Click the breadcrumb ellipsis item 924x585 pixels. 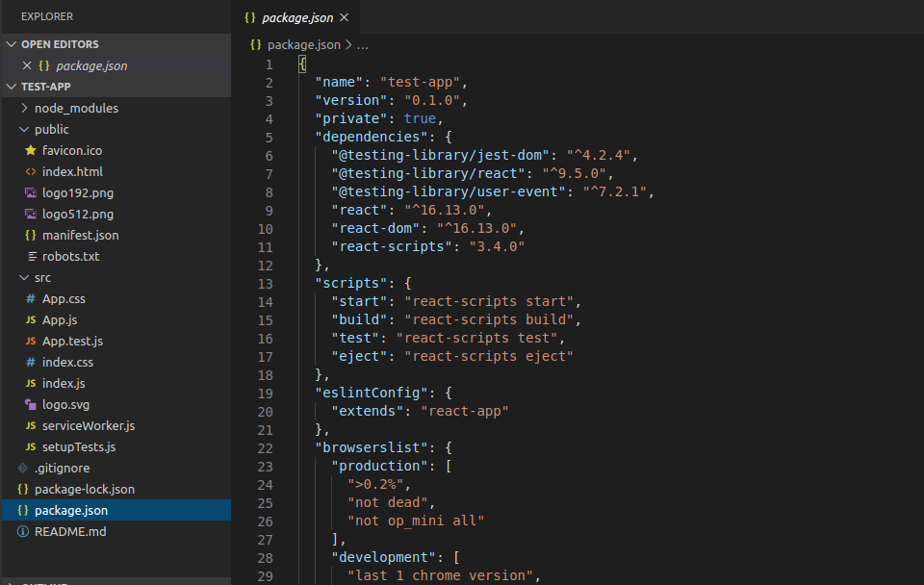[363, 45]
